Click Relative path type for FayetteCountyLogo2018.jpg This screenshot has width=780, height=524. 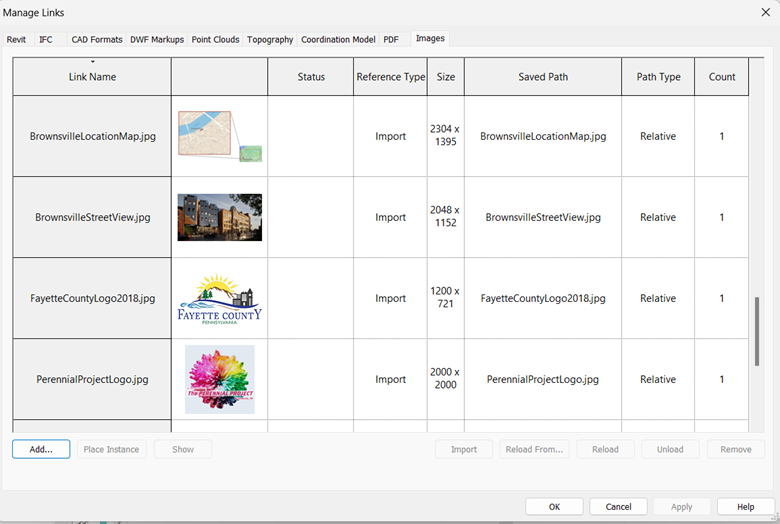coord(658,298)
